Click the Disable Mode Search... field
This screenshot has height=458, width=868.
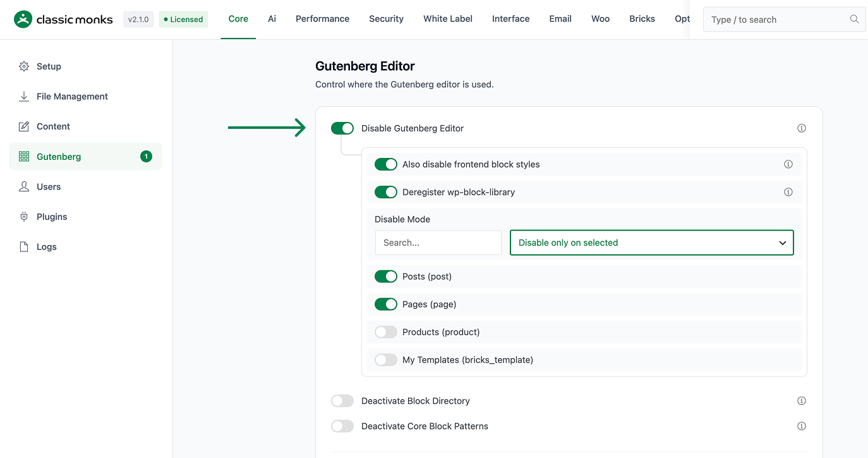coord(438,243)
